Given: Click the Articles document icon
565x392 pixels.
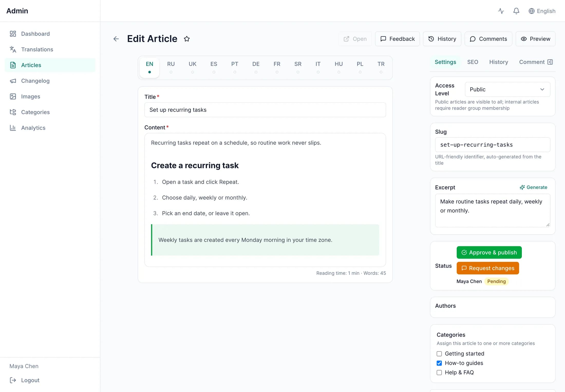Looking at the screenshot, I should tap(13, 65).
